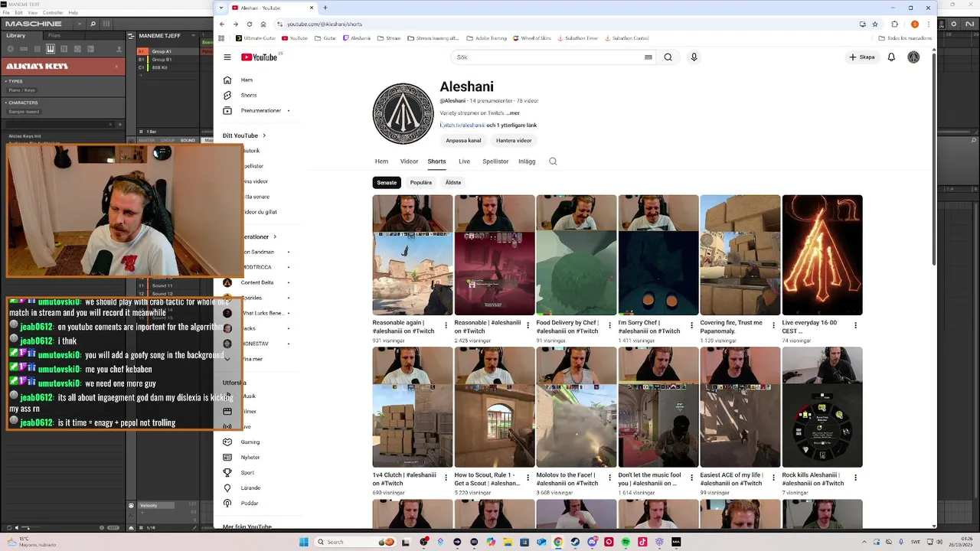Image resolution: width=980 pixels, height=551 pixels.
Task: Open the 'Live everyday 16-00 CEST' short thumbnail
Action: point(822,255)
